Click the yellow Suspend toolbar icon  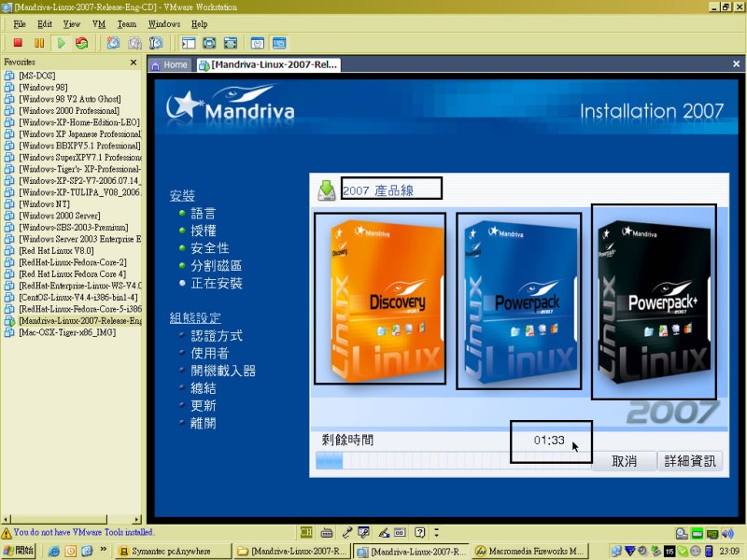[x=39, y=43]
